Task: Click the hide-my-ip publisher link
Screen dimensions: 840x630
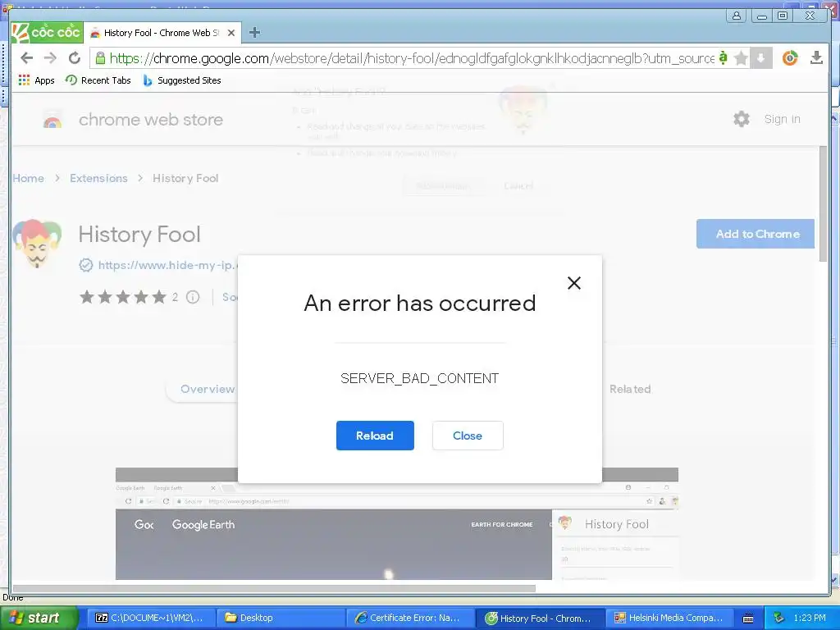Action: coord(167,265)
